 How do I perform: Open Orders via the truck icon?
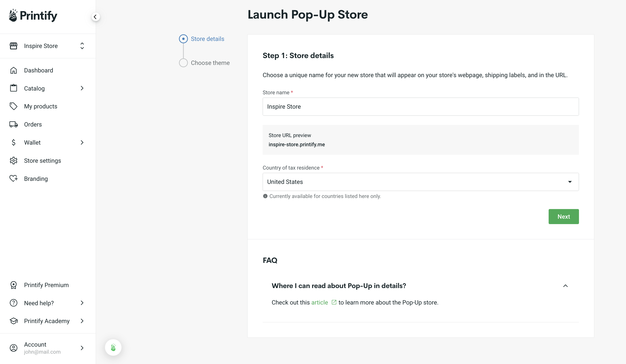13,124
